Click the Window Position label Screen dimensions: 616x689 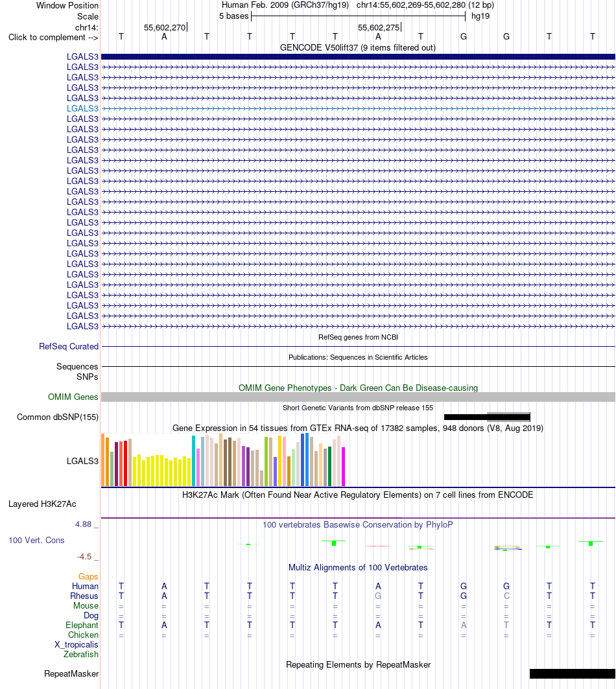coord(67,5)
